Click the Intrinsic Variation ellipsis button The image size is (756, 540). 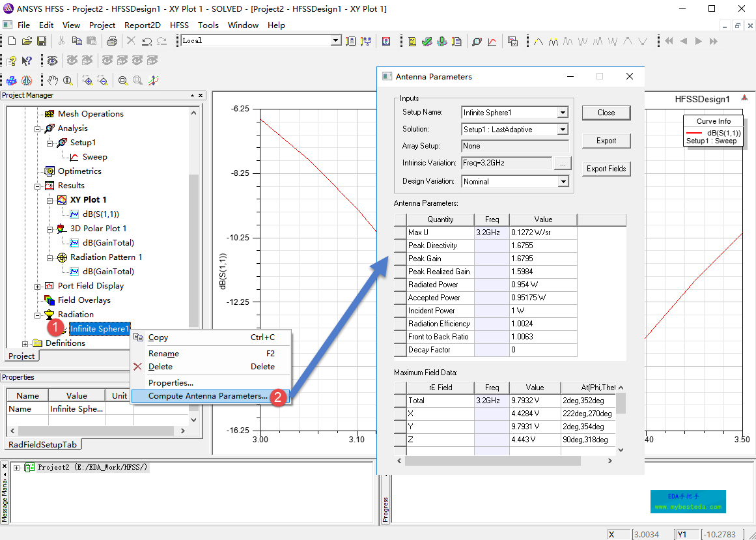[x=563, y=163]
